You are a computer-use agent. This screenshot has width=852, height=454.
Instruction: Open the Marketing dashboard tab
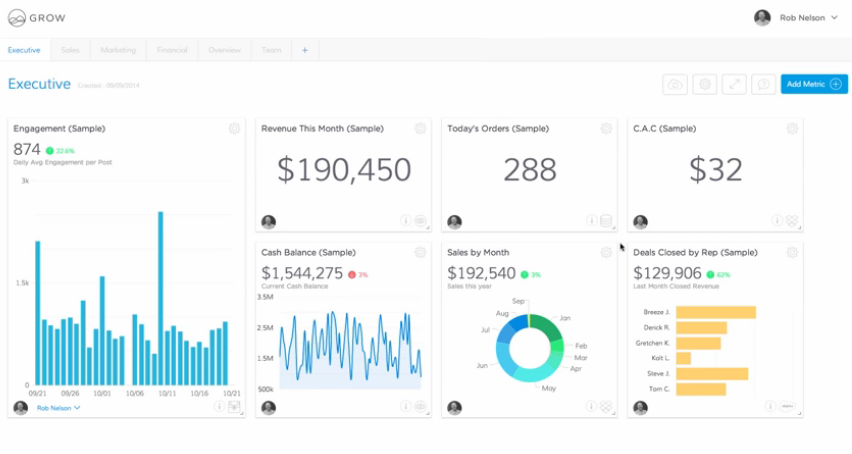(118, 49)
